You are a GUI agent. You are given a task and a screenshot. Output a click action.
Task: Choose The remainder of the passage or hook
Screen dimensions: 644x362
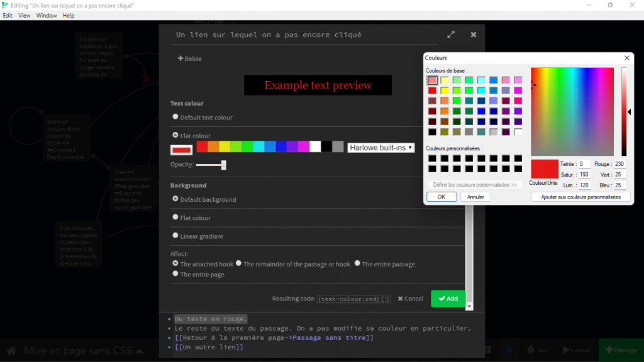pyautogui.click(x=238, y=263)
